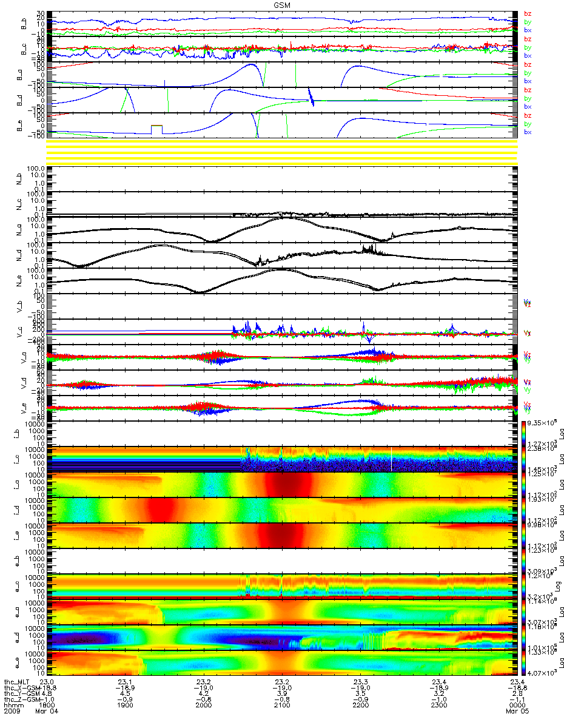Click the by legend label of B_b panel

[528, 22]
